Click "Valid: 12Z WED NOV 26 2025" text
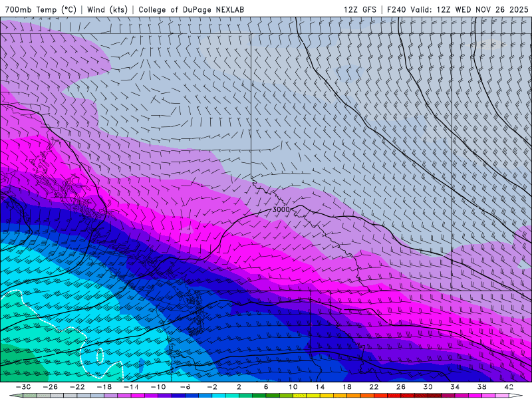Viewport: 532px width, 399px height. [469, 9]
